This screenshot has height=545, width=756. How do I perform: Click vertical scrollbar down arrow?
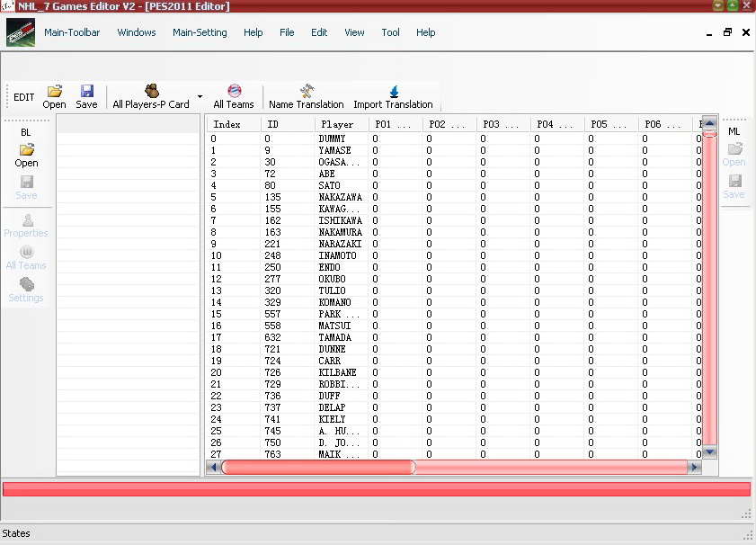coord(710,451)
